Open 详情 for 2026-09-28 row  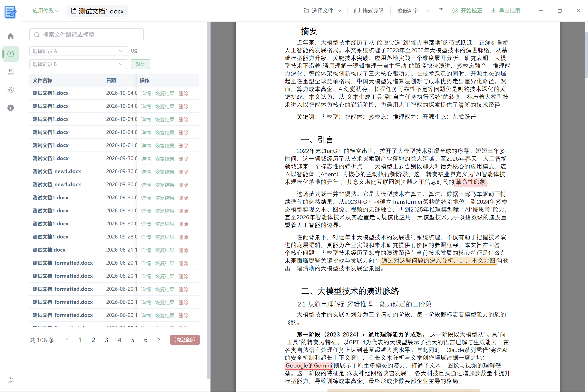(146, 237)
